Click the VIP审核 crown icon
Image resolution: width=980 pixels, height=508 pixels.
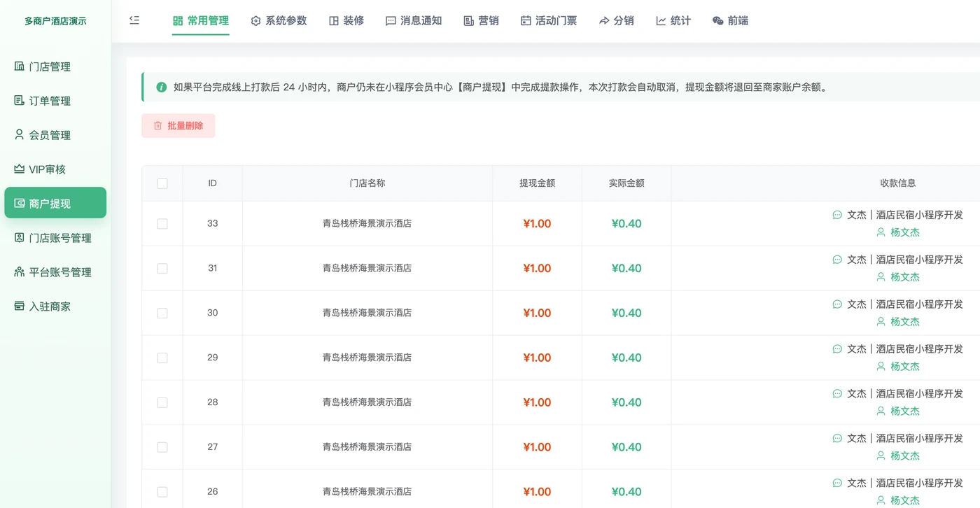click(x=20, y=169)
